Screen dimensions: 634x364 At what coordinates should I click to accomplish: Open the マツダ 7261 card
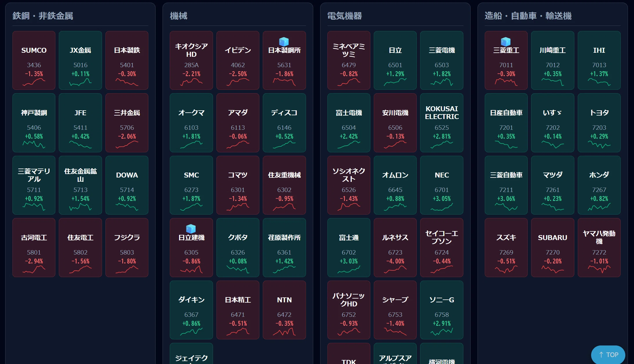[x=553, y=185]
